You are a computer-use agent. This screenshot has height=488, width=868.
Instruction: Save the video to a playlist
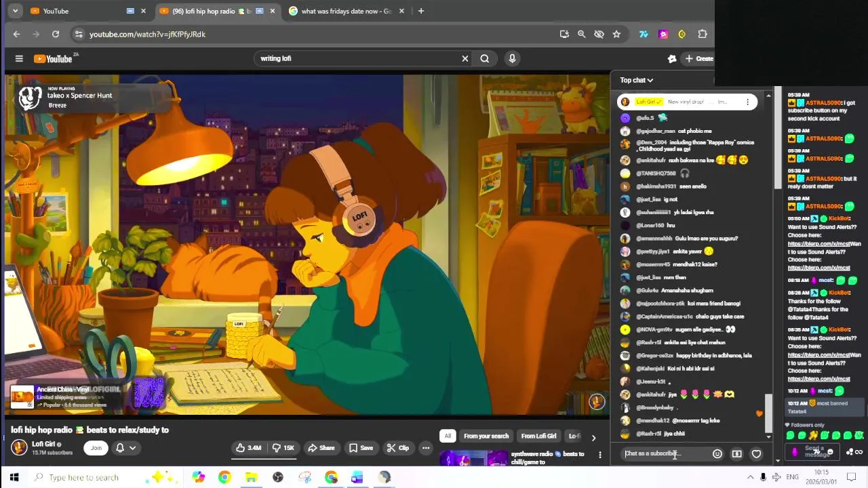point(361,448)
